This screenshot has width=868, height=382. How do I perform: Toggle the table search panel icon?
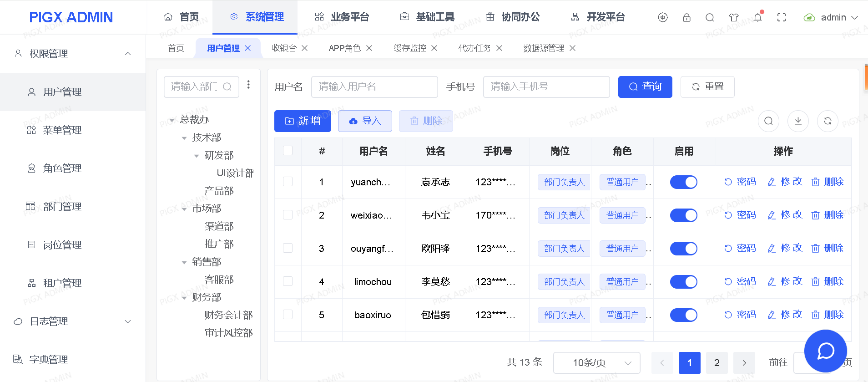[x=769, y=121]
